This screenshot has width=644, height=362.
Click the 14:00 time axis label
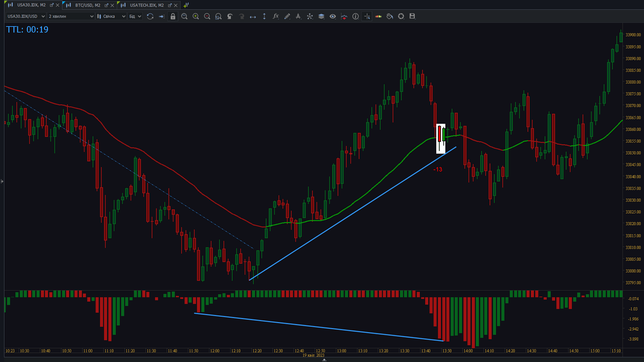coord(468,351)
